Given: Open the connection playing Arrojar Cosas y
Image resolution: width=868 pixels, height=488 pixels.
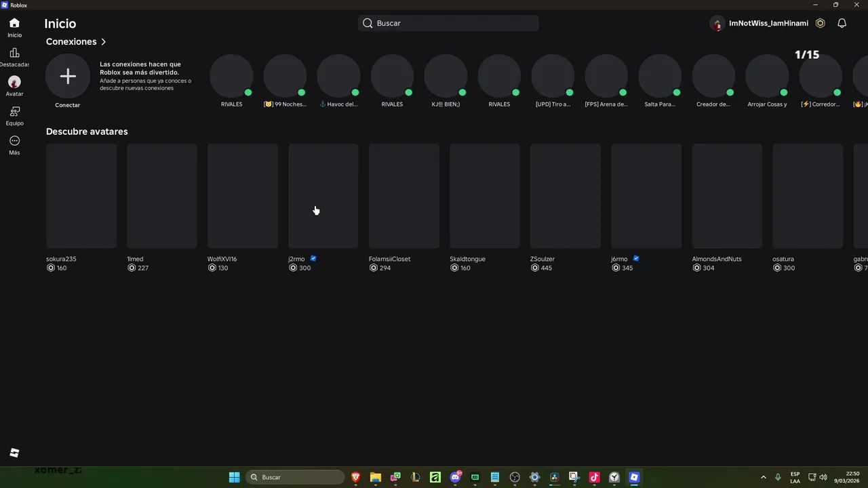Looking at the screenshot, I should pos(767,76).
